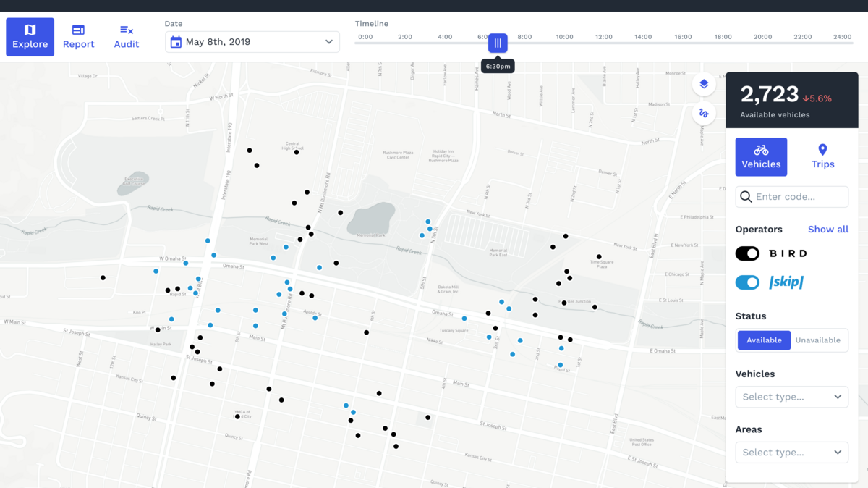
Task: Select the Unavailable status button
Action: click(819, 340)
